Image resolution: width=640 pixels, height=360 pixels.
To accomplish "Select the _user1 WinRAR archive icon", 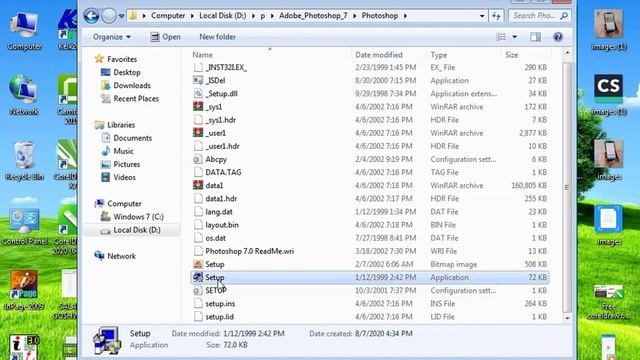I will pos(198,133).
